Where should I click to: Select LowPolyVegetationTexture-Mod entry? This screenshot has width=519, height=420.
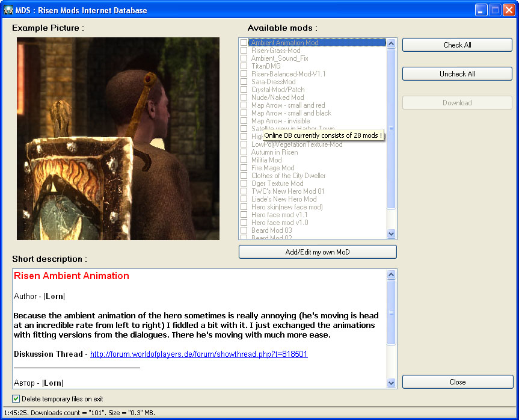pyautogui.click(x=296, y=144)
